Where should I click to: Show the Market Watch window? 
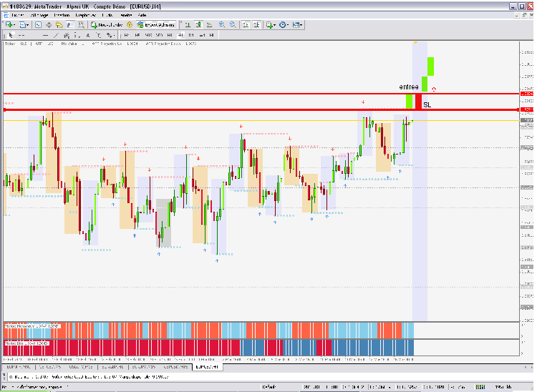39,24
